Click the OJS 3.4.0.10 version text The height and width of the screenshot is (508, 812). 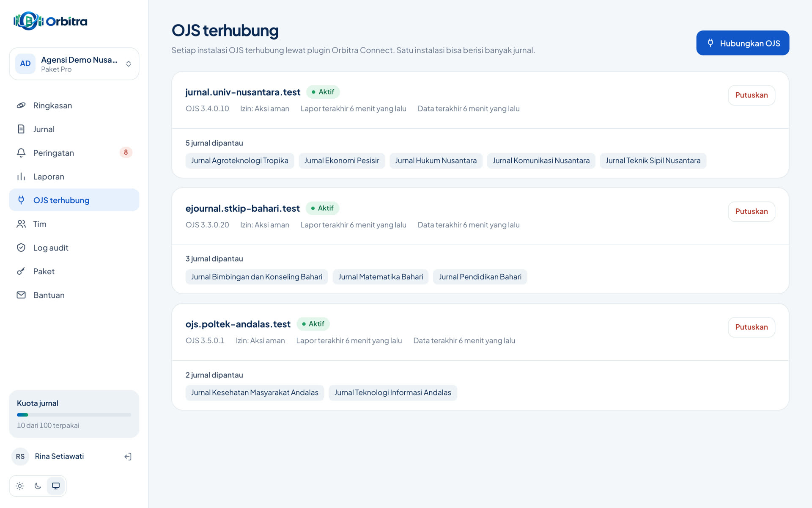[207, 109]
